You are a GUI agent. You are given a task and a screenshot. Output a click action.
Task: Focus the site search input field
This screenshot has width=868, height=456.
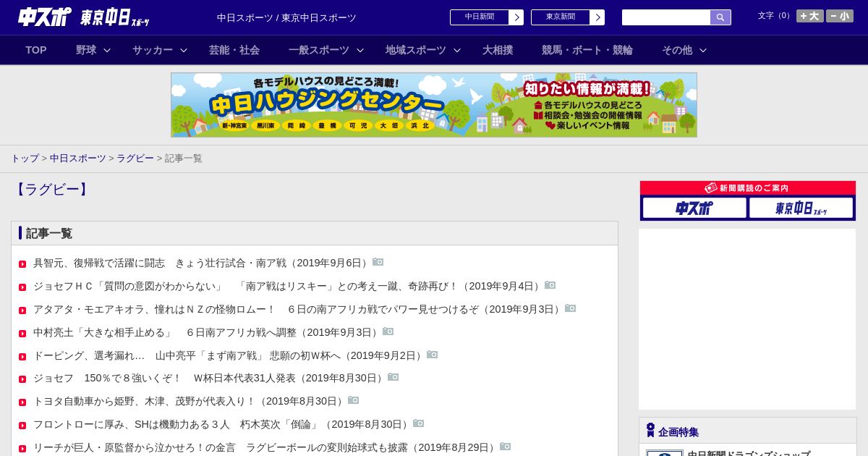pyautogui.click(x=666, y=17)
